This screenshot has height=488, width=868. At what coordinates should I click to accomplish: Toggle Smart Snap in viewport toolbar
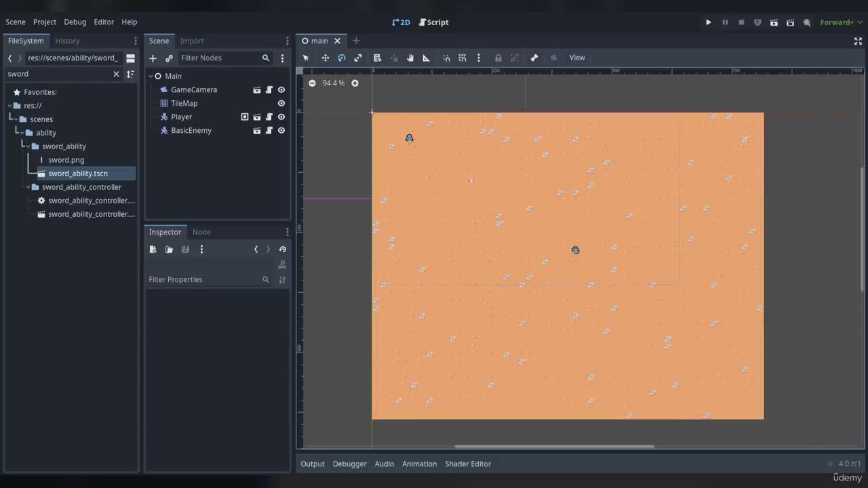446,58
